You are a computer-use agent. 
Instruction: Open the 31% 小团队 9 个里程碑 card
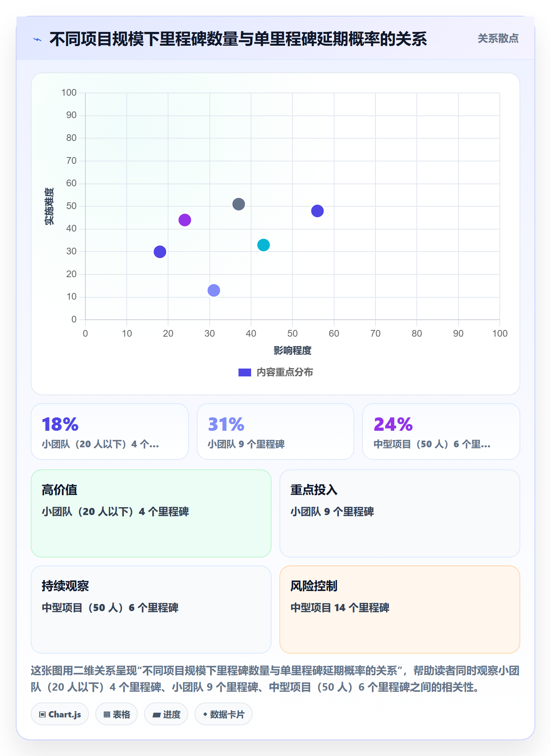coord(275,432)
